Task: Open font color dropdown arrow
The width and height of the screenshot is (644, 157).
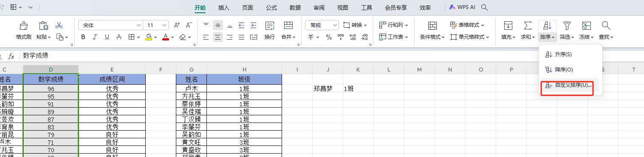Action: coord(172,37)
